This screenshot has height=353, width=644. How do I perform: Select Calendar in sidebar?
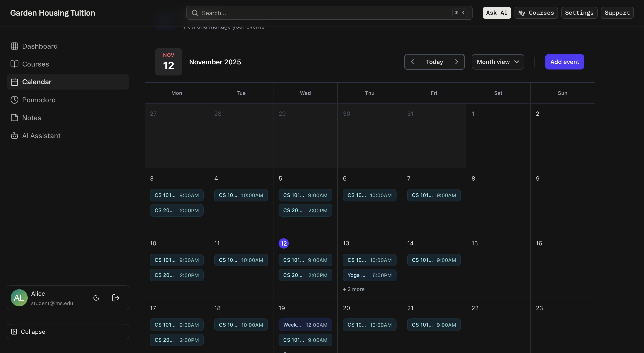(68, 82)
